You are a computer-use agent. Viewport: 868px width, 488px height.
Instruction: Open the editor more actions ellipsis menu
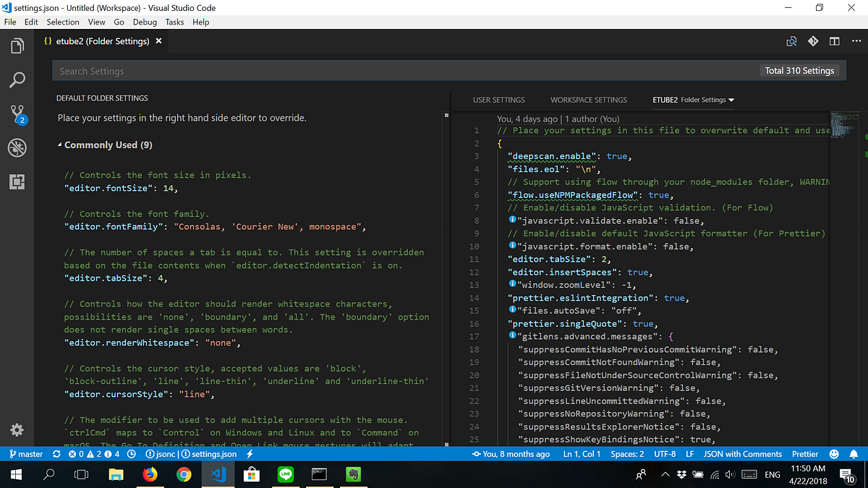click(x=856, y=41)
